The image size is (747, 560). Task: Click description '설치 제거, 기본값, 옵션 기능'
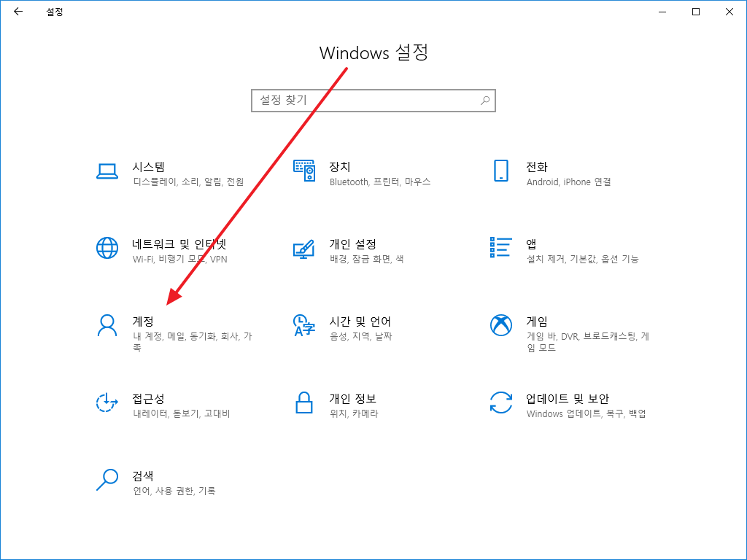click(583, 259)
